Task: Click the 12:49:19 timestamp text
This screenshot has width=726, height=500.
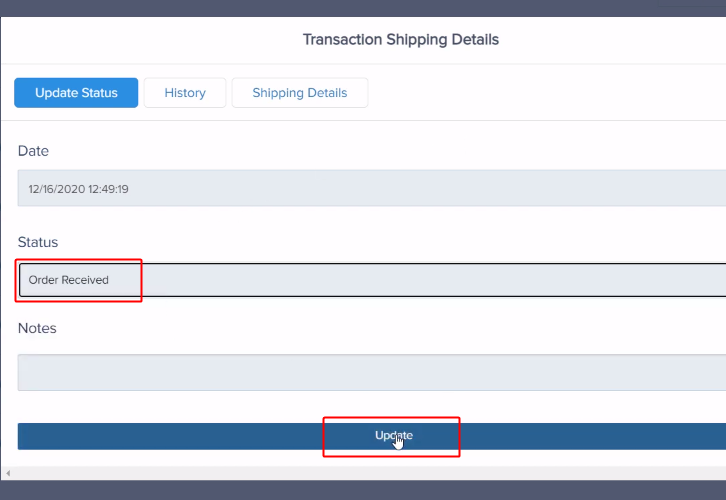Action: 108,189
